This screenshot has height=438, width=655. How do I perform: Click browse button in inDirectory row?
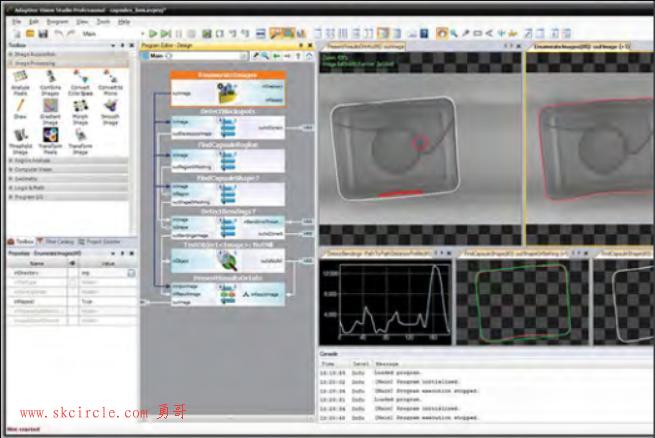coord(131,273)
